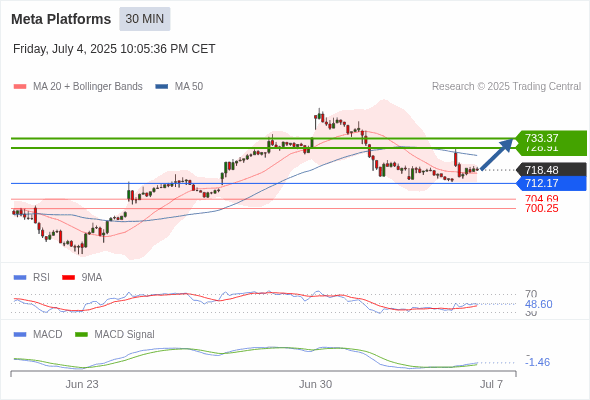Toggle the MACD Signal legend label
Viewport: 590px width, 400px height.
pyautogui.click(x=125, y=334)
